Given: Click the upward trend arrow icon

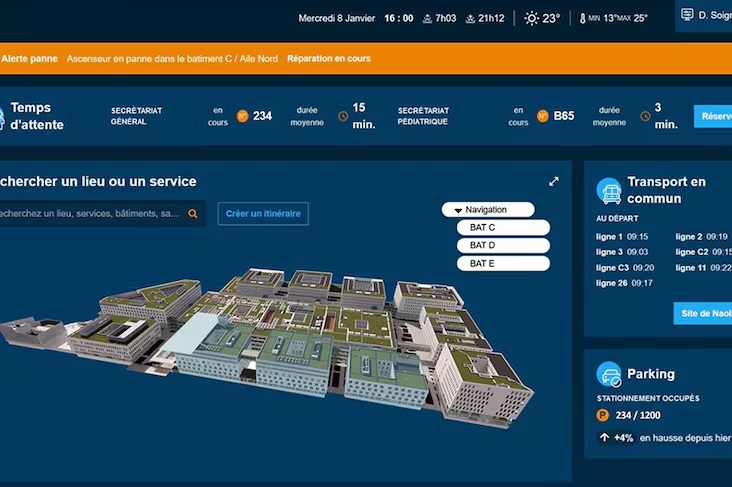Looking at the screenshot, I should click(605, 438).
